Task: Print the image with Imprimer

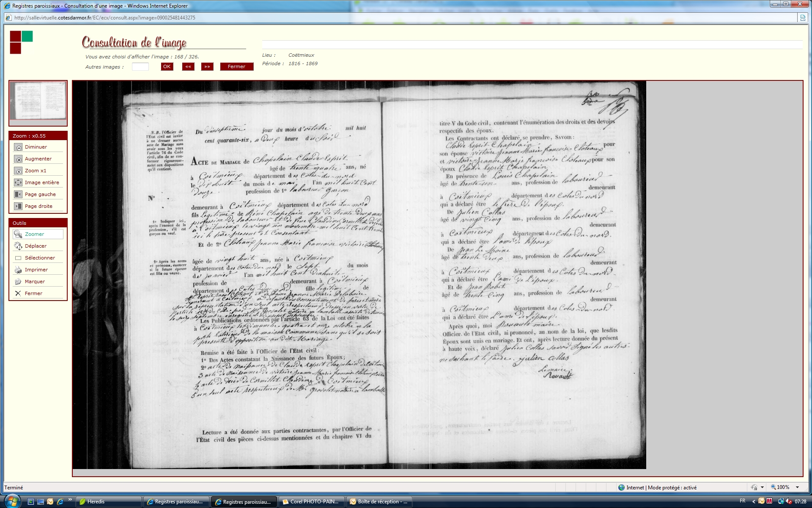Action: point(18,270)
